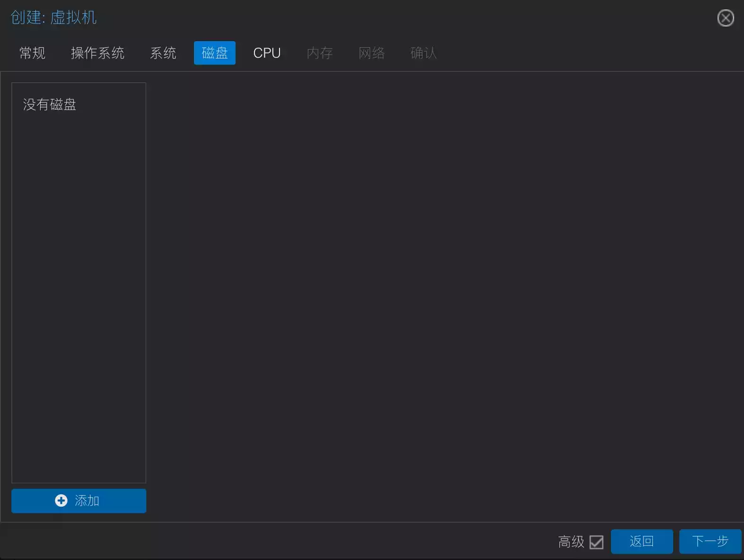Click the blank footer area left of 高级
The width and height of the screenshot is (744, 560).
click(x=283, y=541)
